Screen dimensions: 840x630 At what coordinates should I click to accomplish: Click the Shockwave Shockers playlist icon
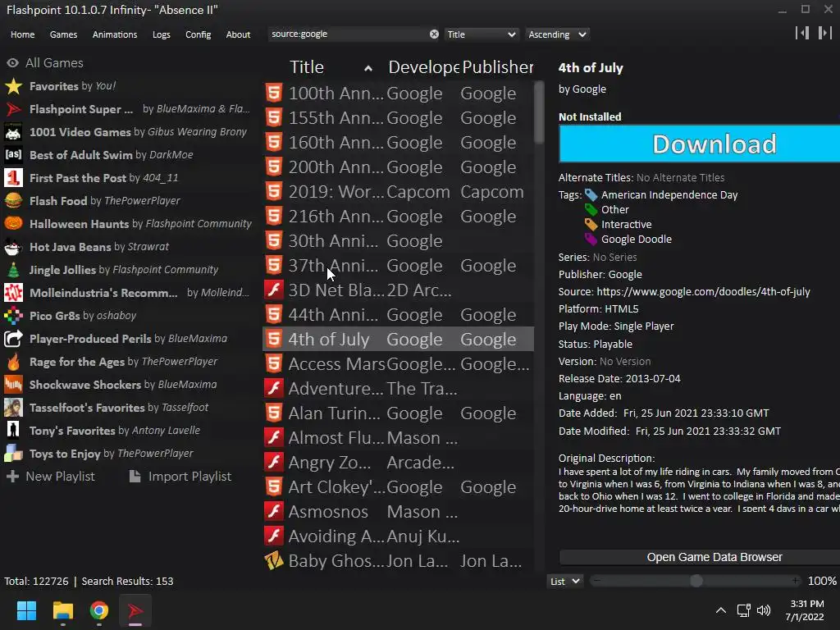(x=13, y=385)
